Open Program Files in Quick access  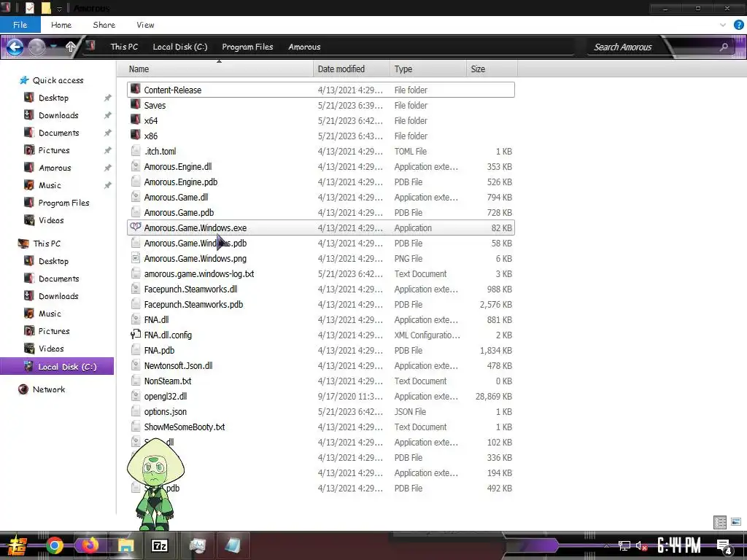(x=63, y=203)
